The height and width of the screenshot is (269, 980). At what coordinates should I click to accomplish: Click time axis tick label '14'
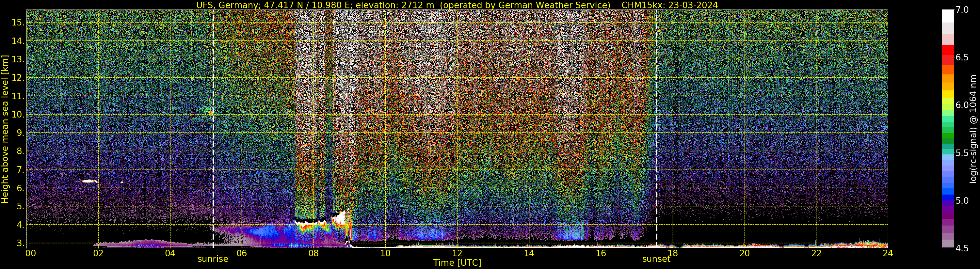[529, 253]
